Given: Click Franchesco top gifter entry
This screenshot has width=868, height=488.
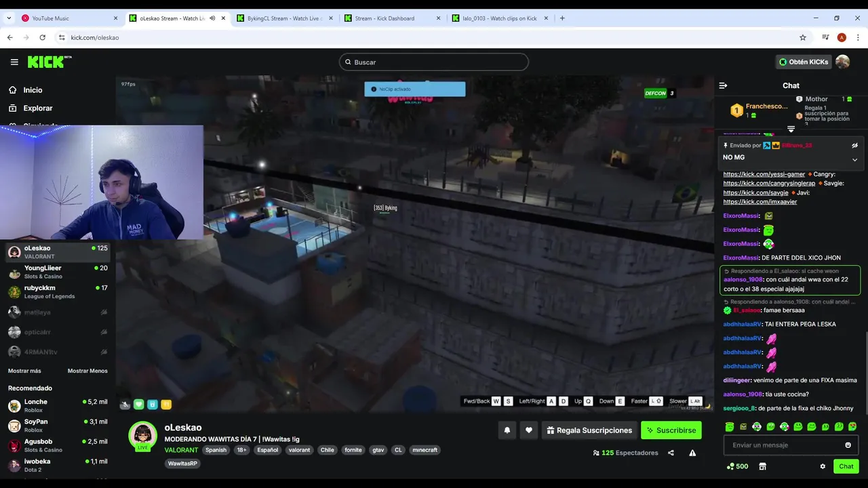Looking at the screenshot, I should (759, 110).
